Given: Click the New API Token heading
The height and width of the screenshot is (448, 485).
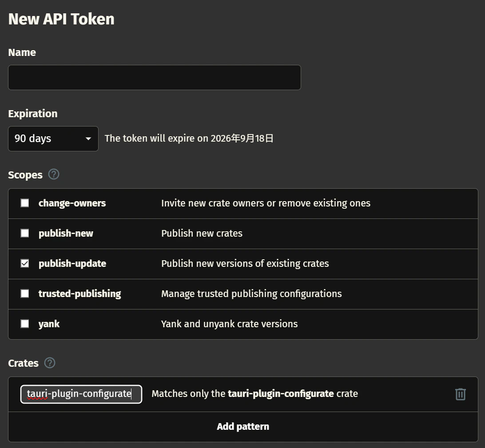Looking at the screenshot, I should [x=61, y=19].
